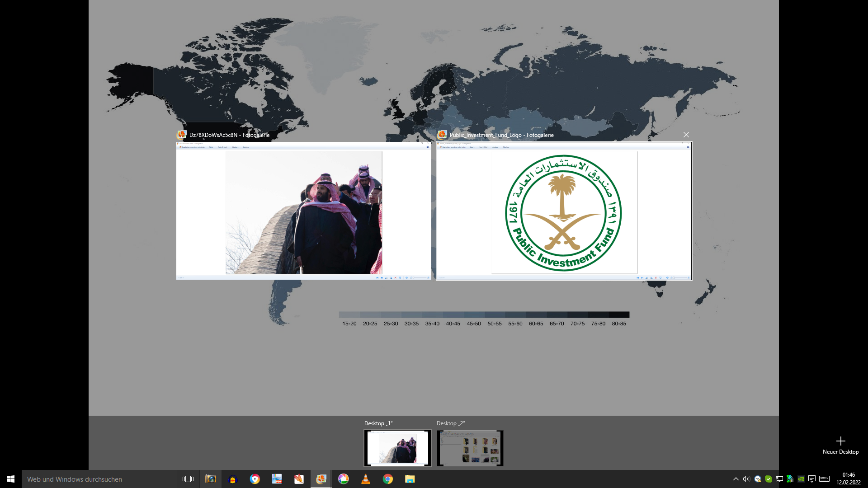Select the Dz78XDoWsAc5c8N Fotogalerie window preview
Screen dimensions: 868x488
304,211
